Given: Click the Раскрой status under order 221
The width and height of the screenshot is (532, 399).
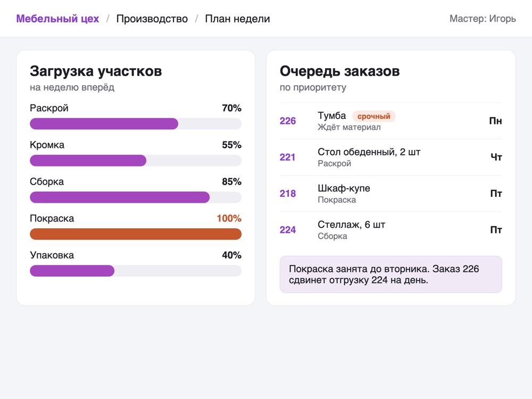Looking at the screenshot, I should (335, 164).
